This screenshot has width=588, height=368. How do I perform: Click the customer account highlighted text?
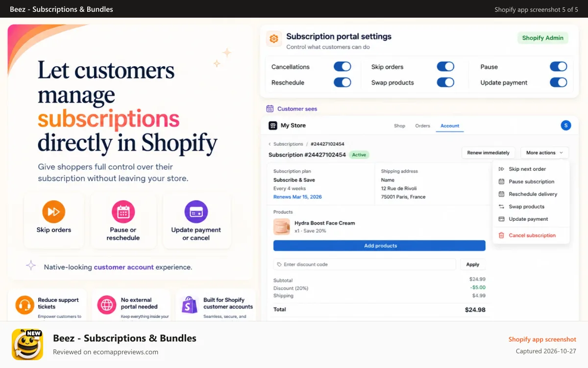click(x=123, y=267)
